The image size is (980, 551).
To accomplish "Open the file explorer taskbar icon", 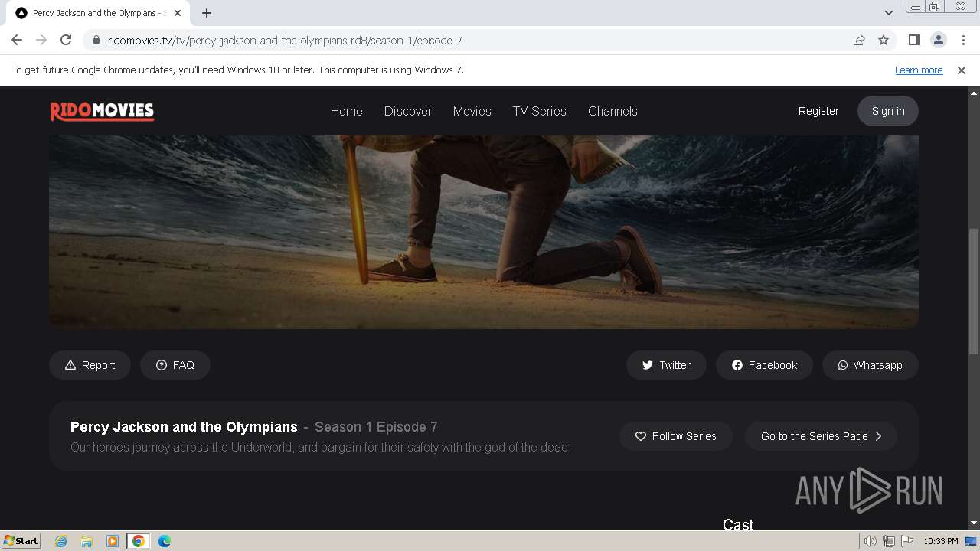I will point(87,541).
